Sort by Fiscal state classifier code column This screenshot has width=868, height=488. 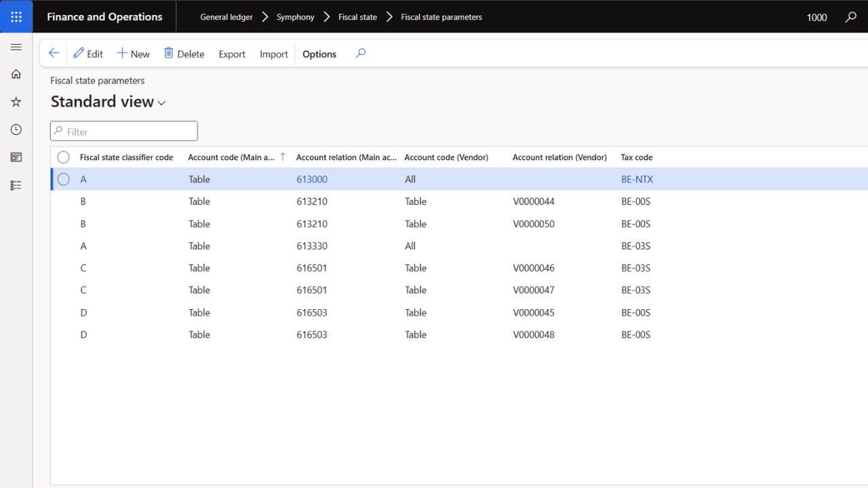coord(126,157)
